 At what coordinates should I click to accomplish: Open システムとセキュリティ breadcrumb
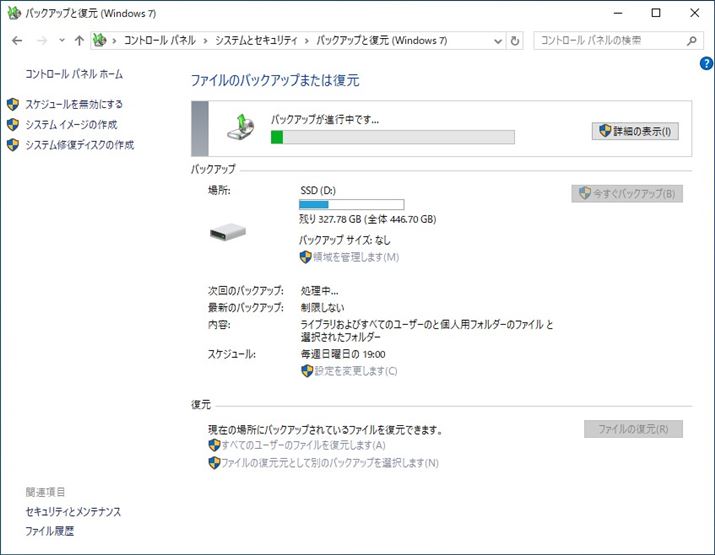point(256,41)
